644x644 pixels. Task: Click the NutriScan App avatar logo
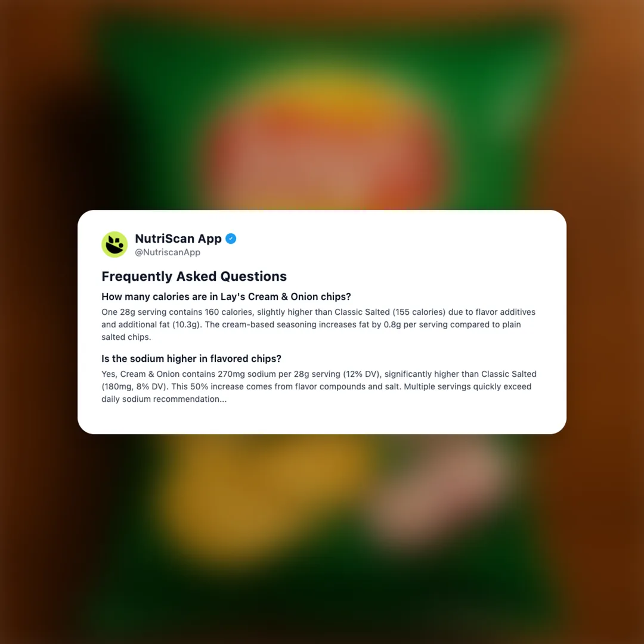[x=114, y=244]
